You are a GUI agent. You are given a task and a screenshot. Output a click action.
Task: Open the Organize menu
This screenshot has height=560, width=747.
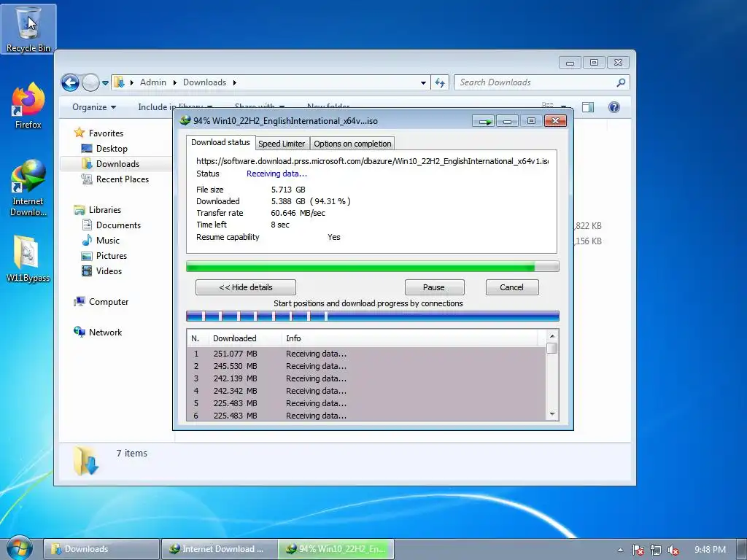point(94,107)
